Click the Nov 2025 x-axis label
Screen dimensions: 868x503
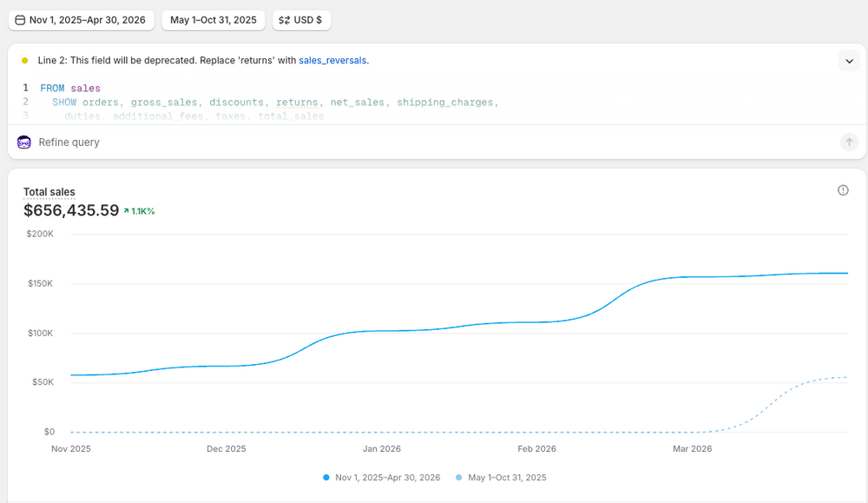point(71,449)
